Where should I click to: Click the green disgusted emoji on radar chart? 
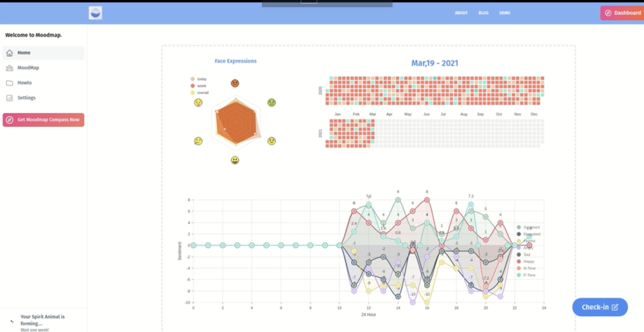[x=272, y=103]
